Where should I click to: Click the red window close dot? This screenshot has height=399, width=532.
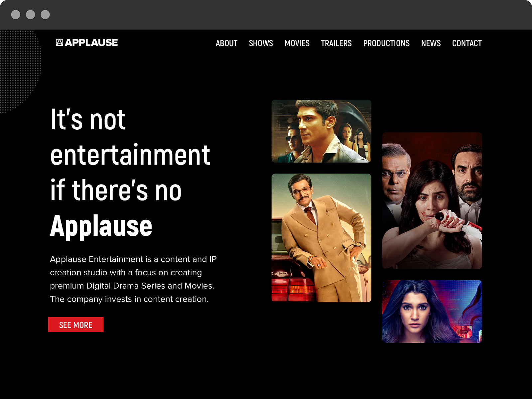click(x=16, y=15)
